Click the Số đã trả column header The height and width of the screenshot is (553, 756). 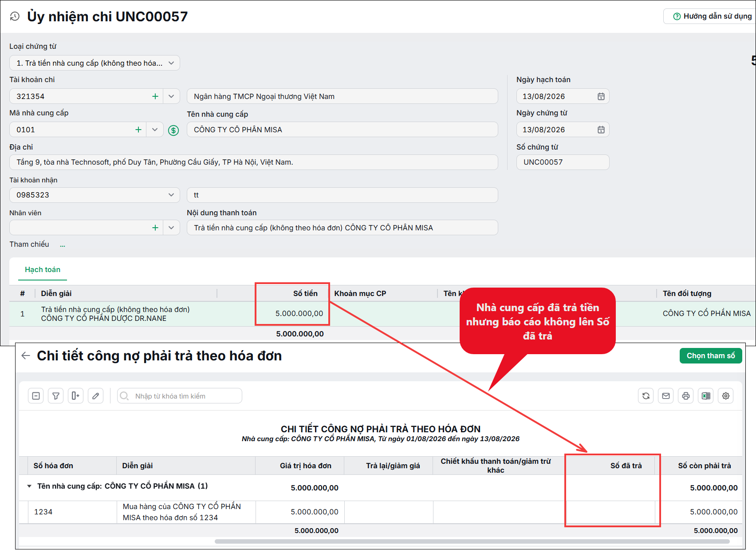[626, 466]
